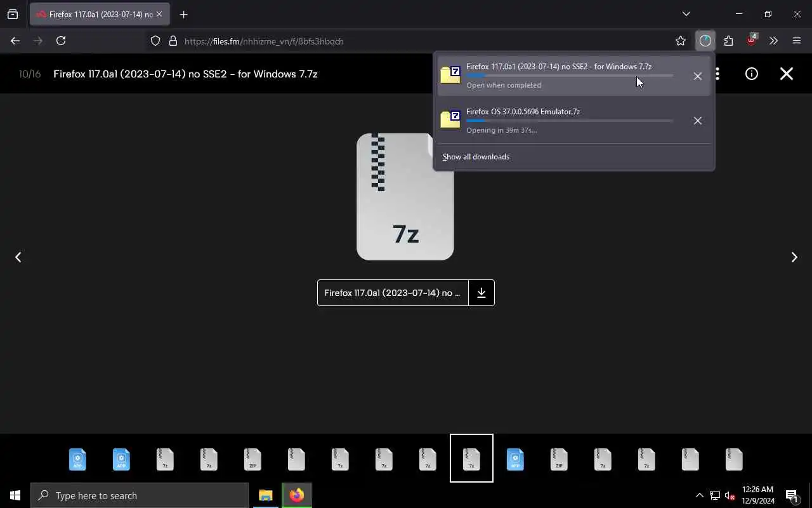Click the Firefox 117.0a1 filename button below preview
The width and height of the screenshot is (812, 508).
[393, 293]
